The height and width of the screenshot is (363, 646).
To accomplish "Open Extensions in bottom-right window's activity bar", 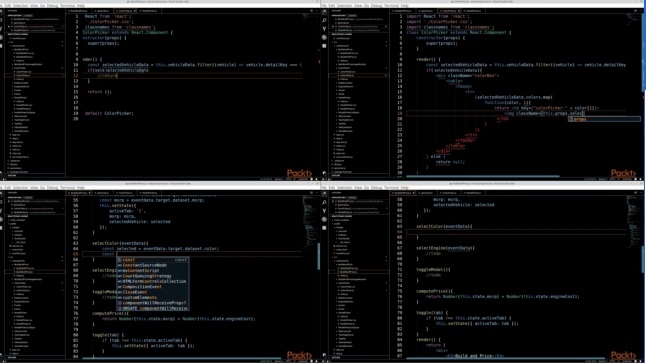I will [324, 228].
